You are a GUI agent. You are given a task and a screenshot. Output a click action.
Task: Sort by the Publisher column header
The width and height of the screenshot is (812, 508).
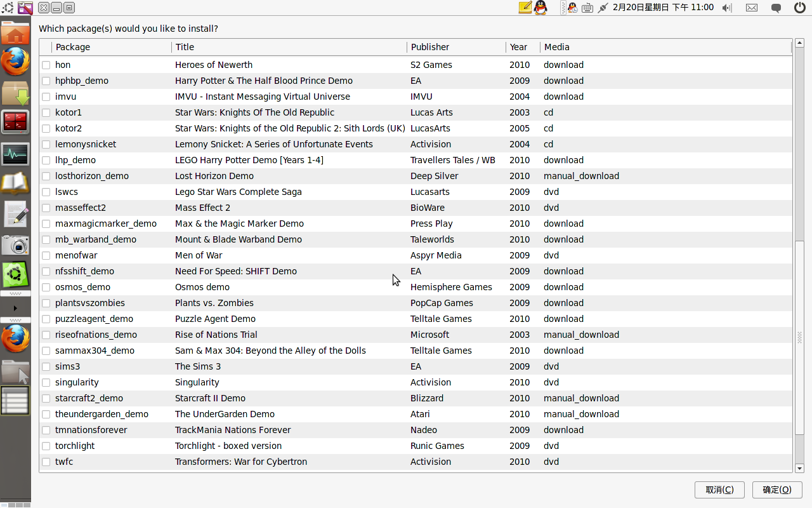tap(456, 47)
